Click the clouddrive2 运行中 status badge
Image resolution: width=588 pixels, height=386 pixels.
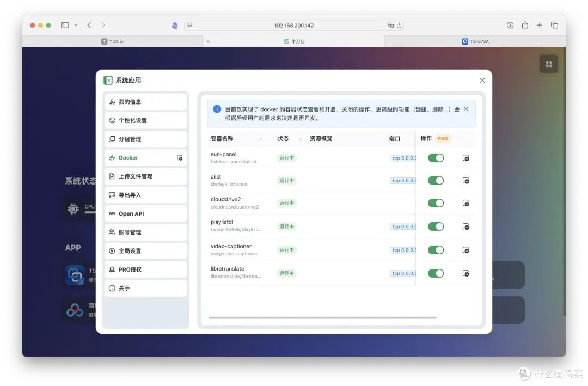[x=287, y=203]
